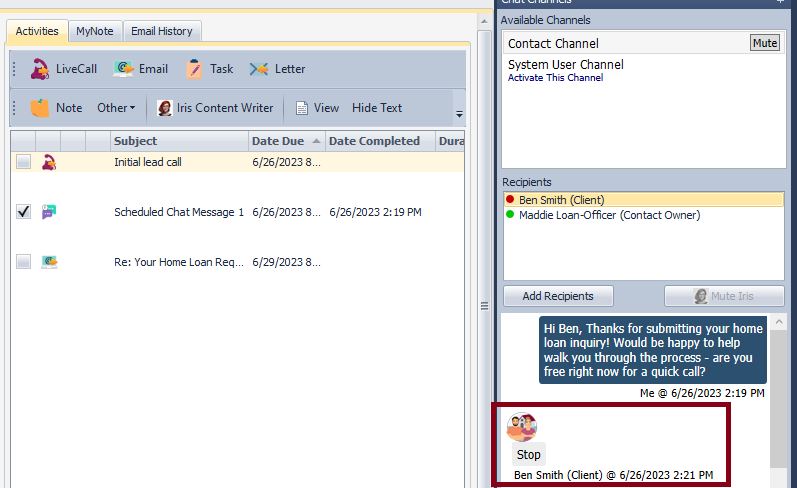
Task: Open the Email History tab
Action: 161,31
